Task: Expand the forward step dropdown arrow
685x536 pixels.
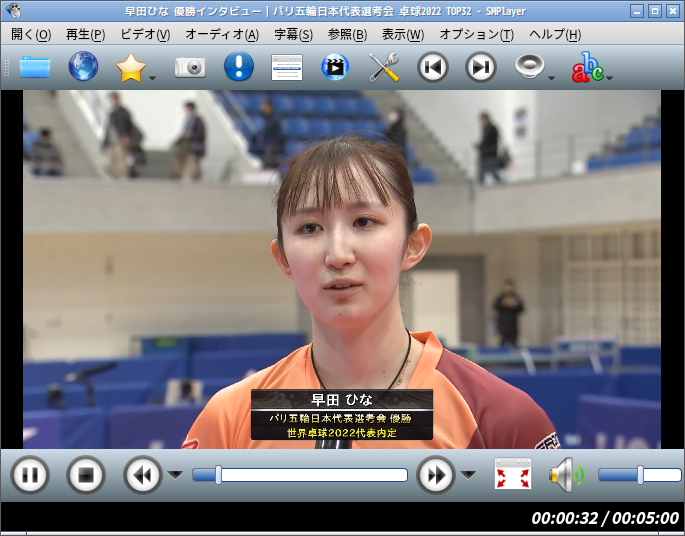Action: (468, 475)
